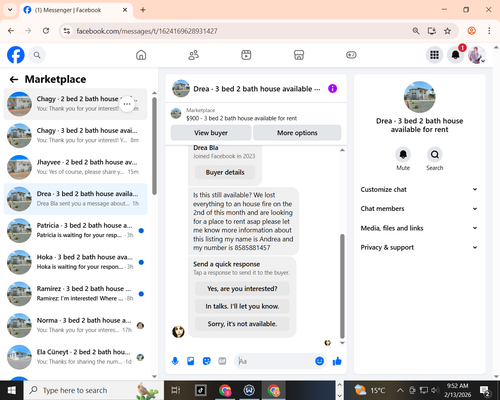Open the Gaming icon
The image size is (500, 400).
pos(351,55)
